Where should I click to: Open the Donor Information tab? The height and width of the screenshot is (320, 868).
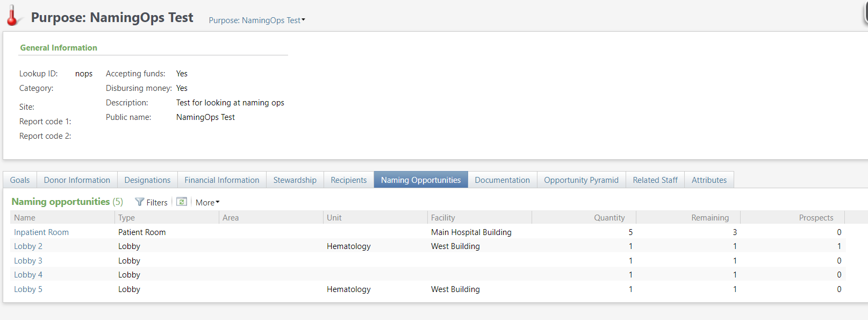77,180
